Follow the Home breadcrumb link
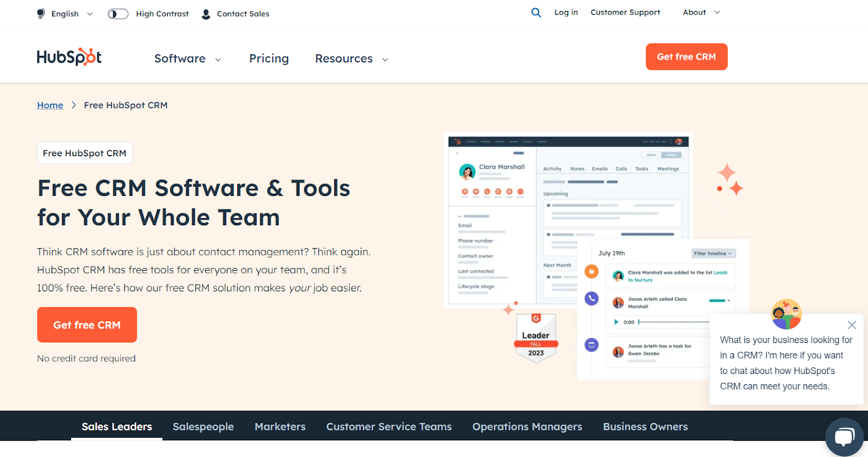868x457 pixels. 50,105
